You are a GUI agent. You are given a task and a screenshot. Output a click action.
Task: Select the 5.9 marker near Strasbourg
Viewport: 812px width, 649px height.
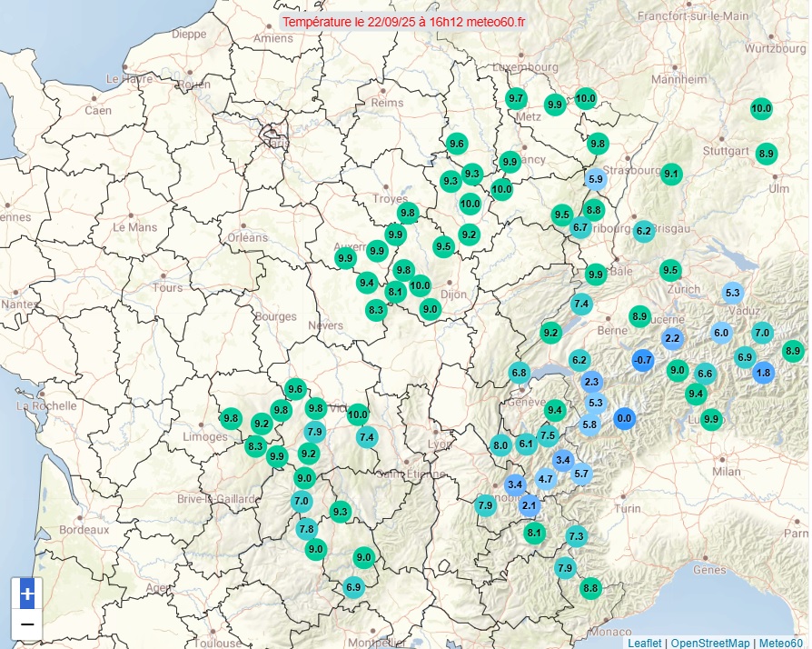598,179
